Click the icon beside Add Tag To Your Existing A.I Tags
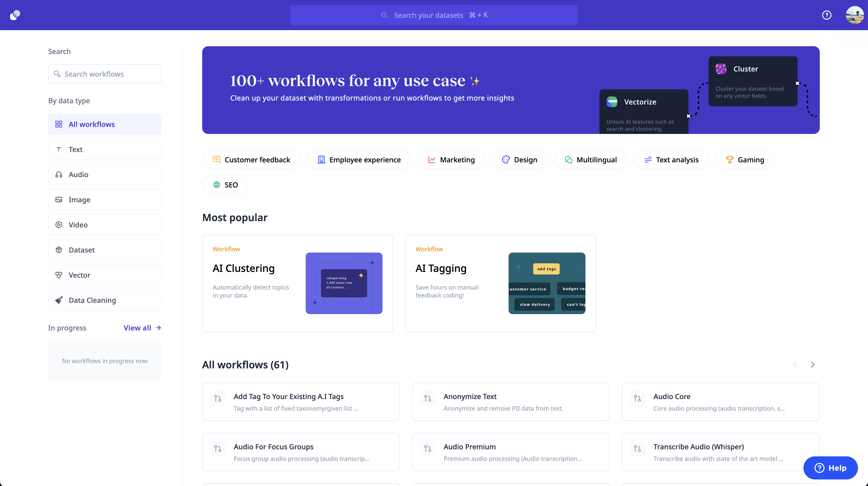The height and width of the screenshot is (486, 868). pyautogui.click(x=218, y=399)
